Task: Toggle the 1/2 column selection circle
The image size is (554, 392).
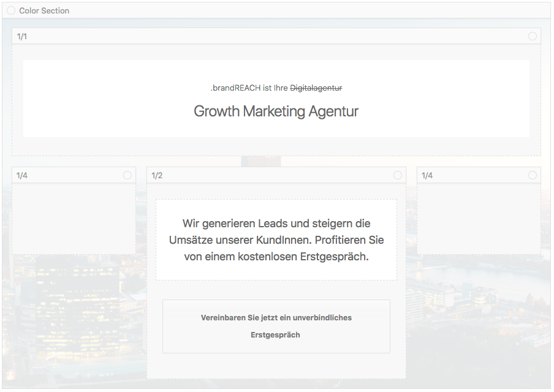Action: pyautogui.click(x=398, y=175)
